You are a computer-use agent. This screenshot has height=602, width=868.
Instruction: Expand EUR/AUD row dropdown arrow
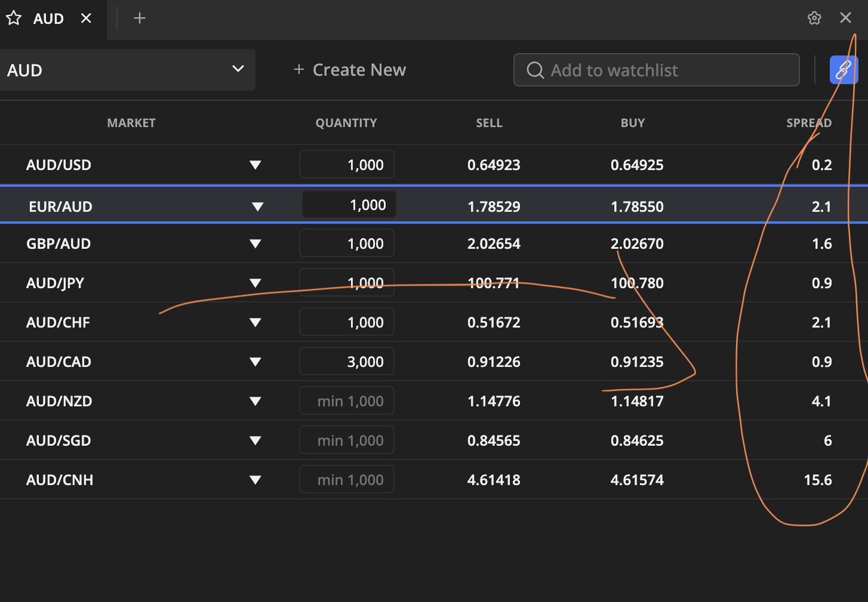pyautogui.click(x=258, y=206)
